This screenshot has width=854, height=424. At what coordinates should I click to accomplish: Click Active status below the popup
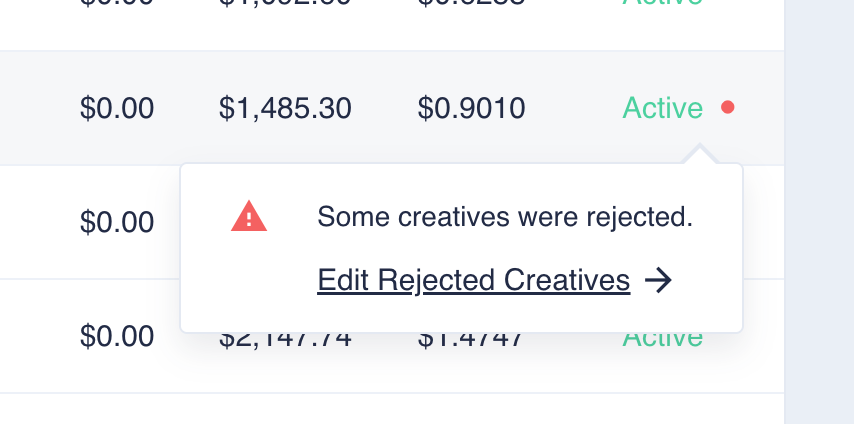pyautogui.click(x=662, y=340)
